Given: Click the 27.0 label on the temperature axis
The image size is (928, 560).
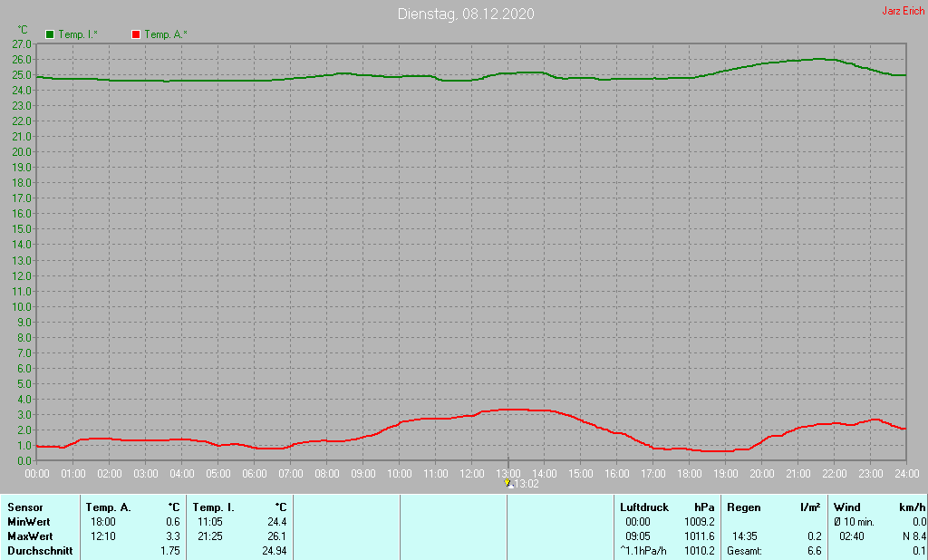Looking at the screenshot, I should [22, 43].
